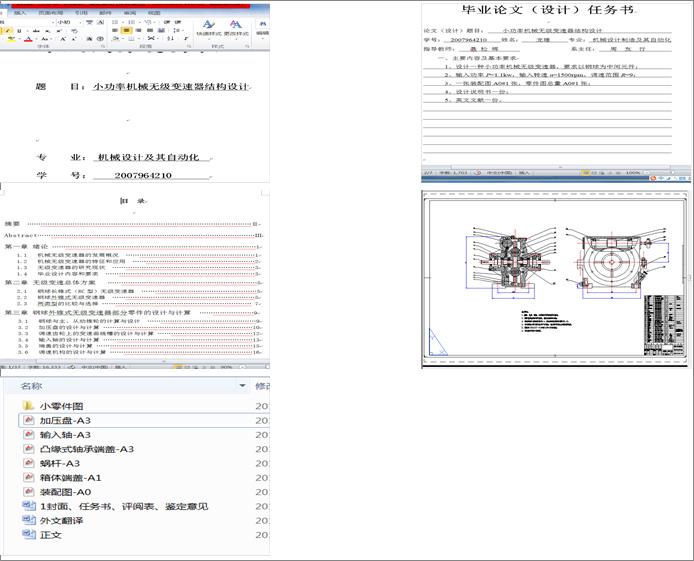Click the align right paragraph icon

(138, 31)
